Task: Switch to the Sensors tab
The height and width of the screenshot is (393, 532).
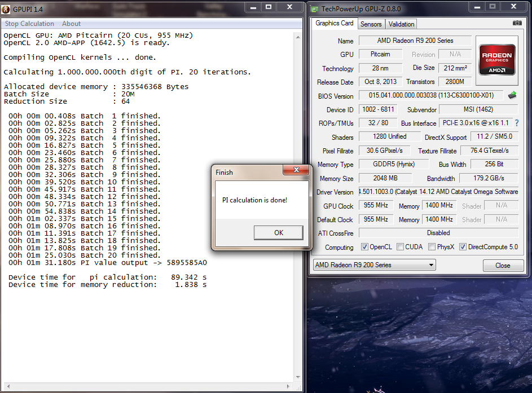Action: 371,24
